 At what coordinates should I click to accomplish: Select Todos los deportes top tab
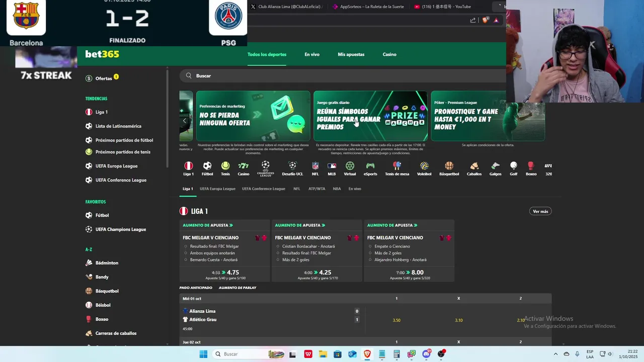267,54
